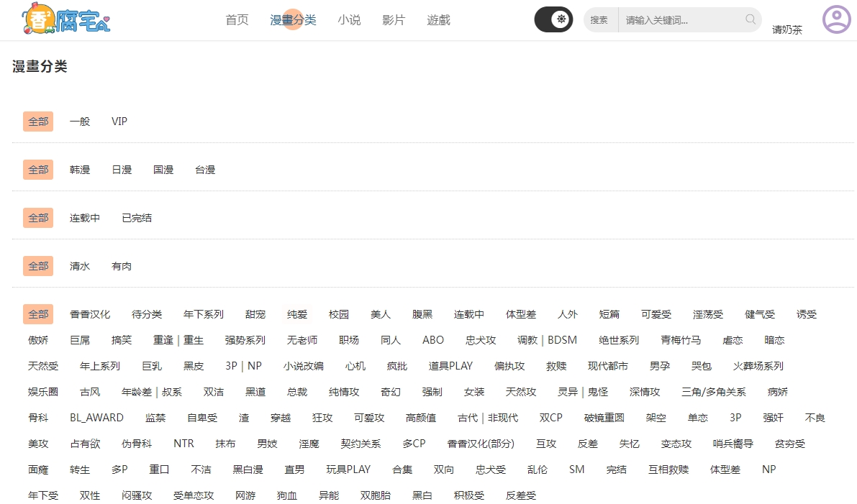Select 全部 in the region filter row
Image resolution: width=857 pixels, height=504 pixels.
coord(37,169)
